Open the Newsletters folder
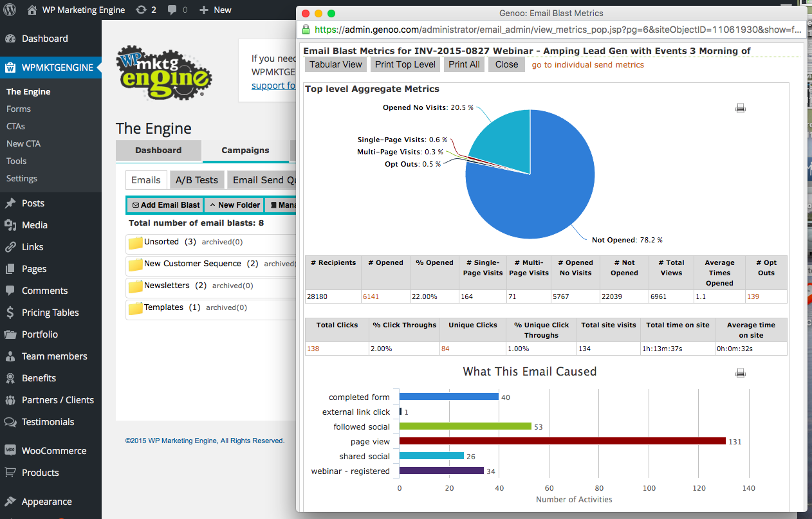 coord(167,286)
